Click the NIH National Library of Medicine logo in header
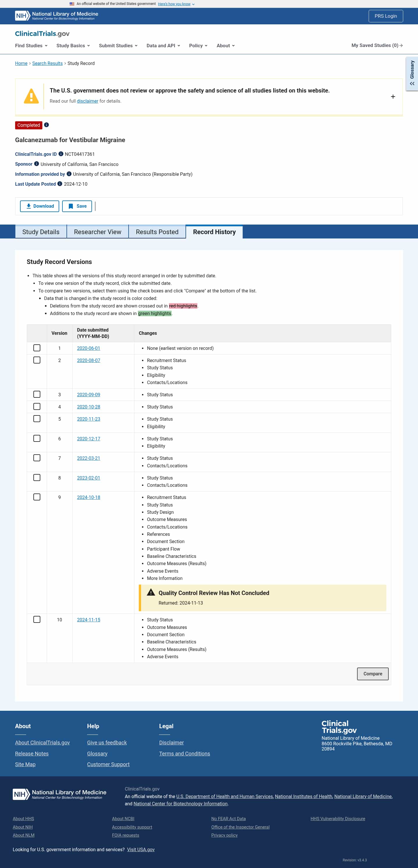Viewport: 418px width, 868px height. pyautogui.click(x=57, y=16)
